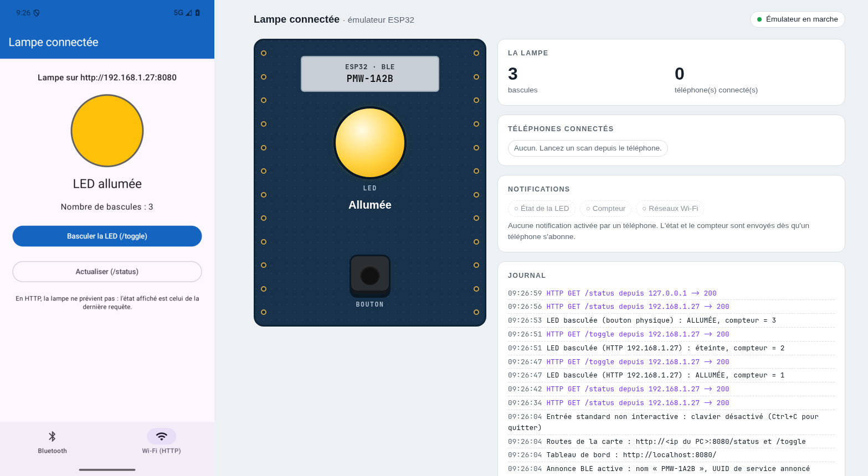The height and width of the screenshot is (476, 868).
Task: Click the 'Aucun. Lancez un scan' chip
Action: pos(588,148)
